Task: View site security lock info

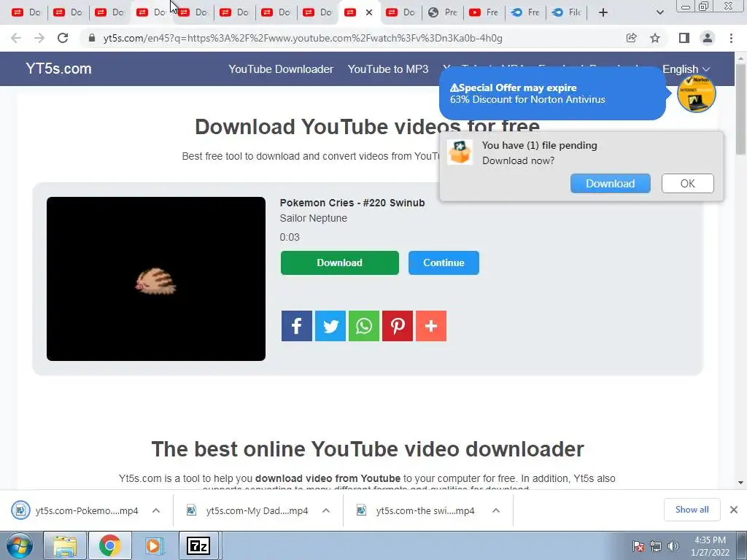Action: (x=92, y=38)
